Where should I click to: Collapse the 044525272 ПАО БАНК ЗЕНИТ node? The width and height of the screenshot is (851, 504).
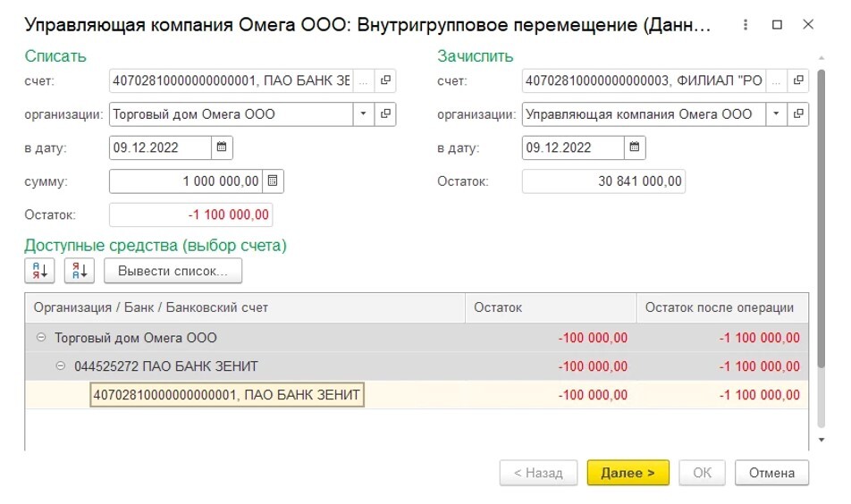click(60, 366)
